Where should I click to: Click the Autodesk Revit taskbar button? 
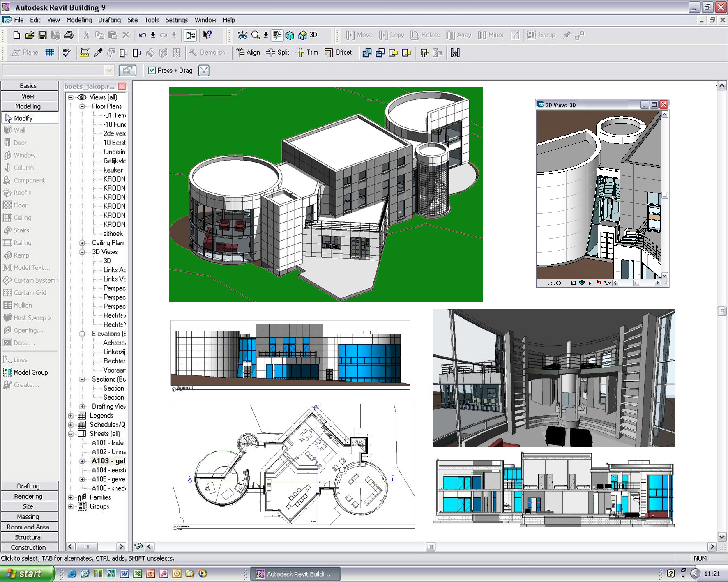[295, 574]
